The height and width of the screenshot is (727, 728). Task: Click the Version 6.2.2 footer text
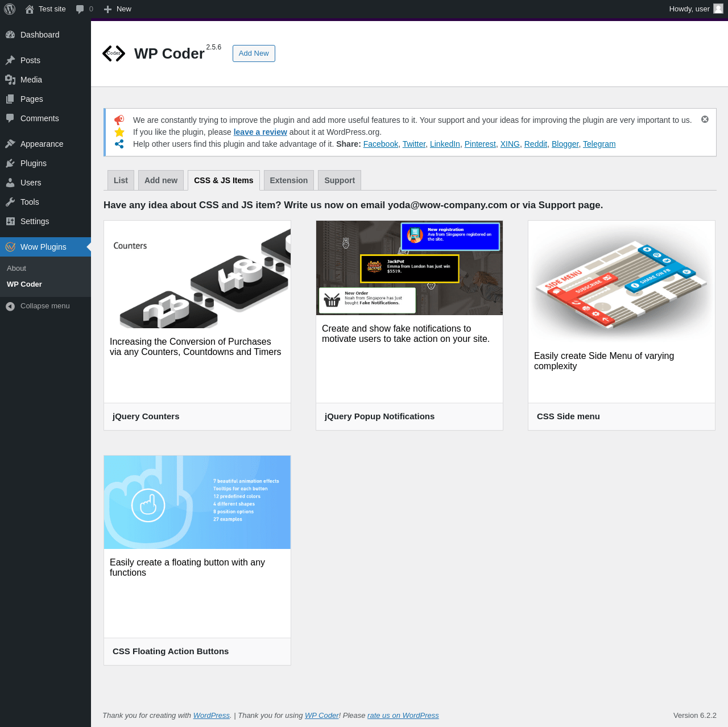coord(695,716)
